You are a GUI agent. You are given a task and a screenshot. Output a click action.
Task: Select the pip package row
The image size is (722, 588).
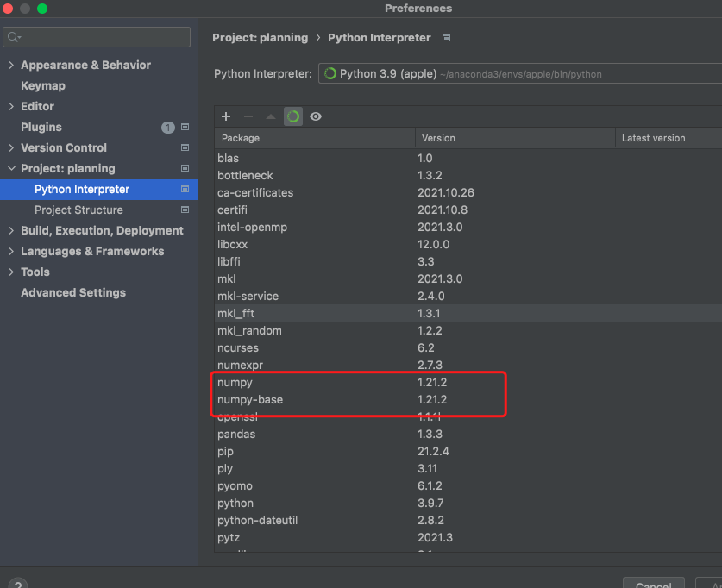click(x=468, y=452)
